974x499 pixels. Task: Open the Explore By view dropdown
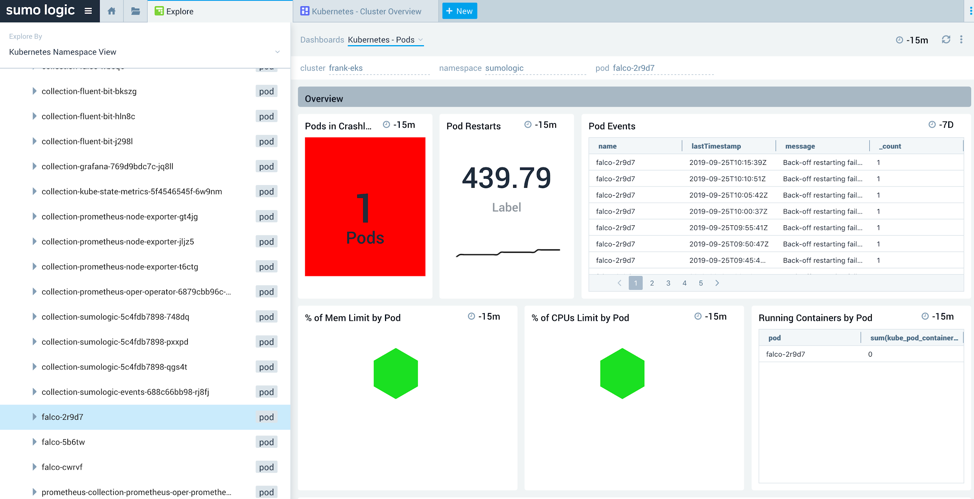(x=145, y=52)
